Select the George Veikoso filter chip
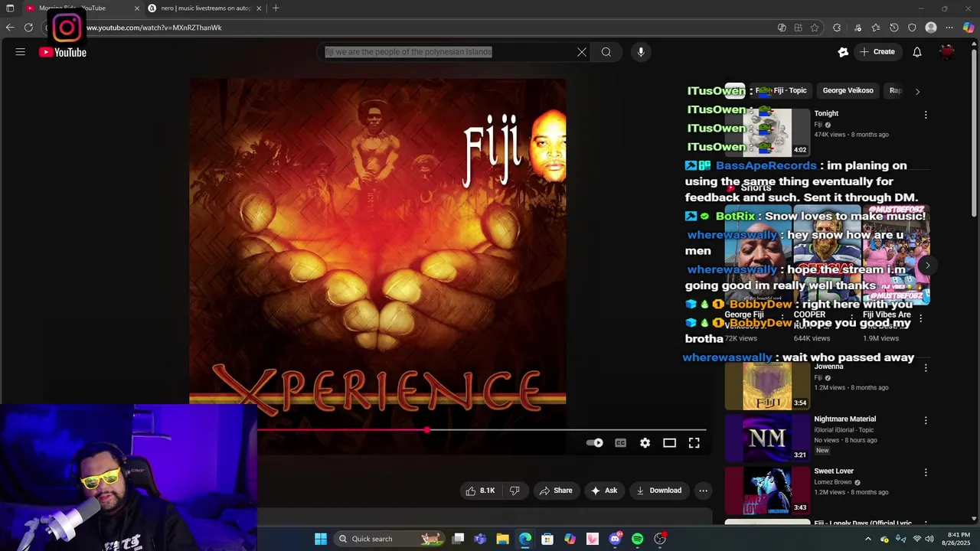 point(848,90)
